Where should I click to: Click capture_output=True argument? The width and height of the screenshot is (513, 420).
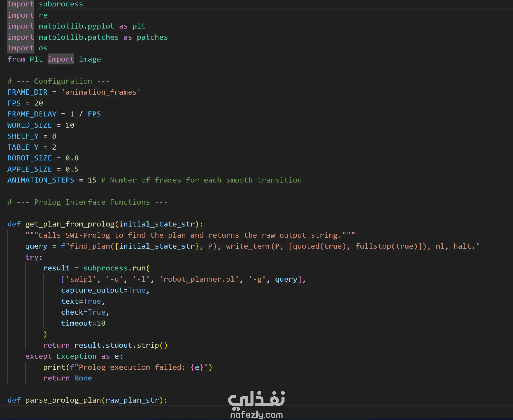pyautogui.click(x=103, y=290)
